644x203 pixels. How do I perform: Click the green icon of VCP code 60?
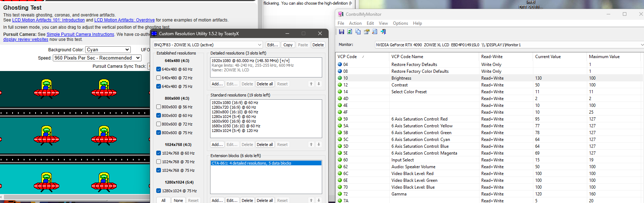tap(340, 160)
